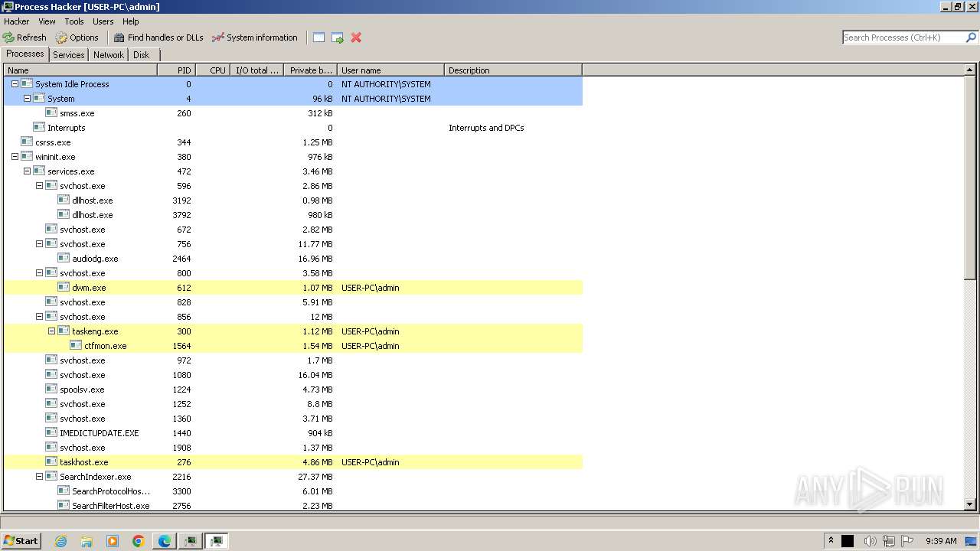Click the ctfmon.exe process icon

click(76, 346)
